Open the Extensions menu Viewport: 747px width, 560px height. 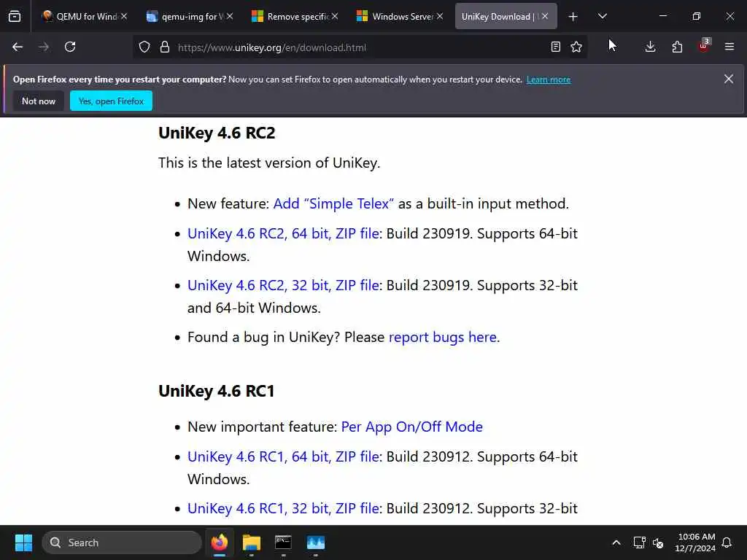pyautogui.click(x=677, y=47)
